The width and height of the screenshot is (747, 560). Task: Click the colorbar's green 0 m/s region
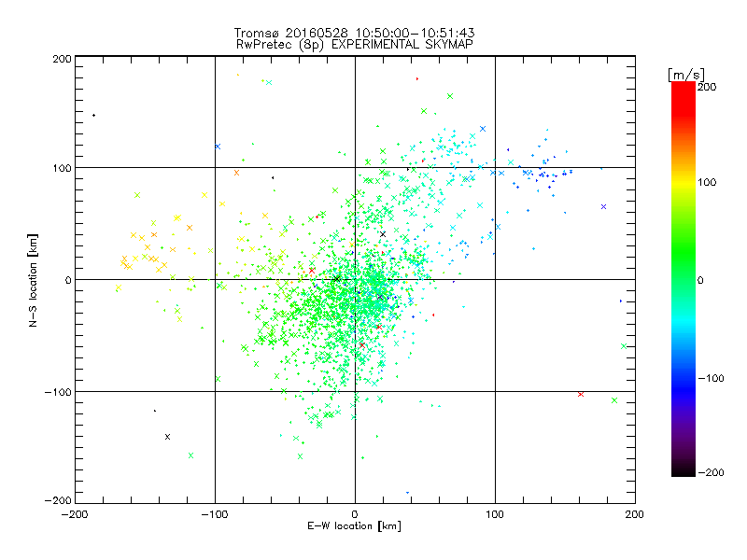click(x=684, y=280)
